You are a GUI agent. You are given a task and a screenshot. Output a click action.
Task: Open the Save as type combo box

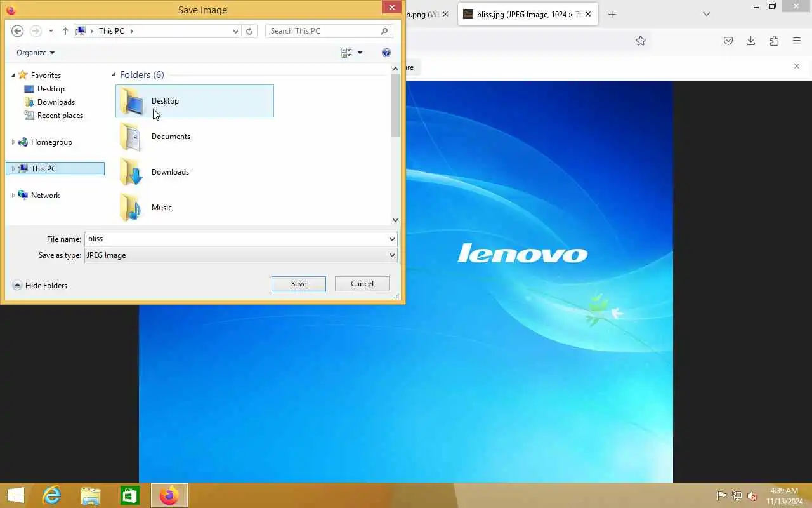coord(241,255)
